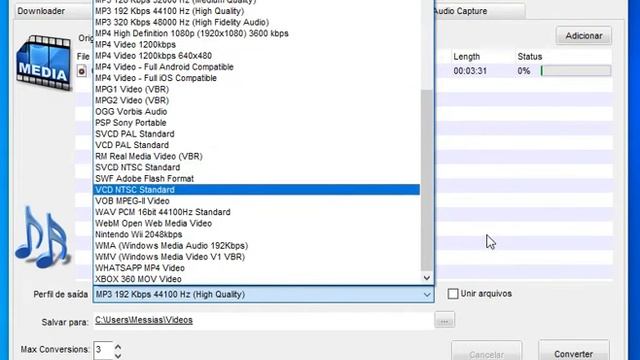The image size is (640, 360).
Task: Click the conversion progress bar at 0%
Action: pos(576,71)
